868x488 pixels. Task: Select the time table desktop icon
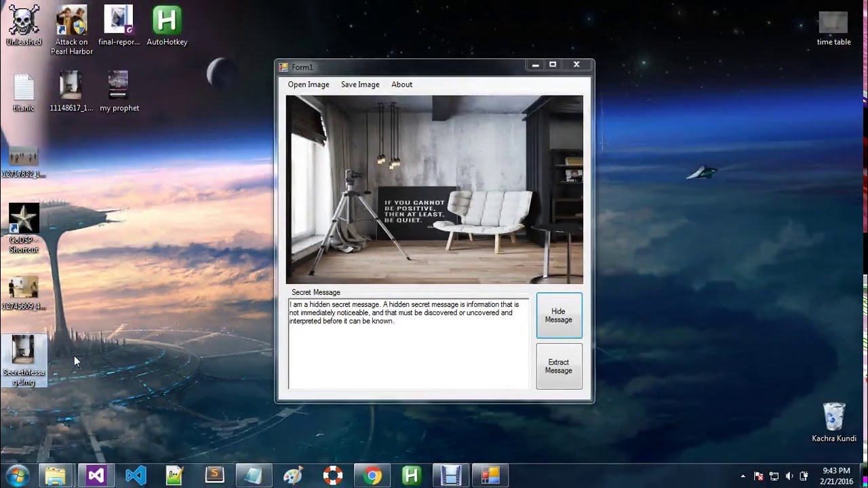point(833,29)
